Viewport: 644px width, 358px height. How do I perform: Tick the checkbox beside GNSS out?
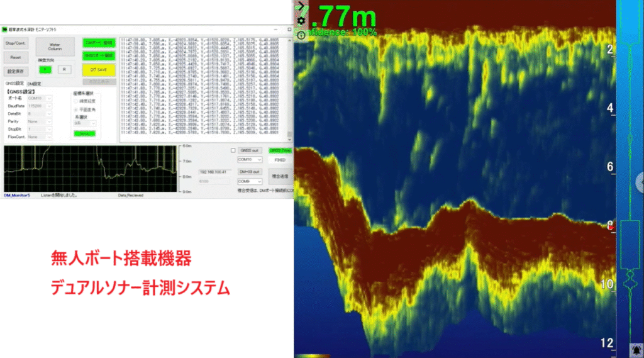(233, 150)
